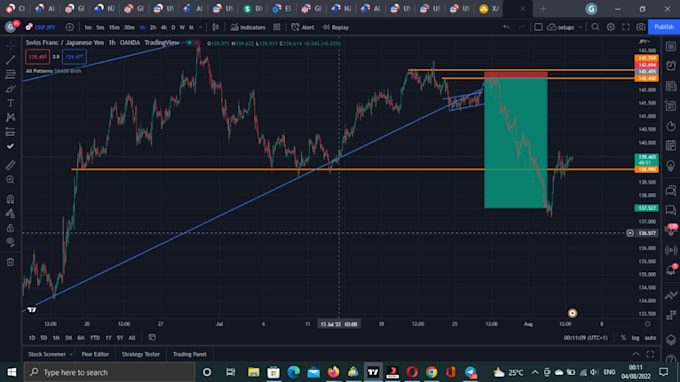The image size is (680, 382).
Task: Start bar Replay mode
Action: click(336, 27)
